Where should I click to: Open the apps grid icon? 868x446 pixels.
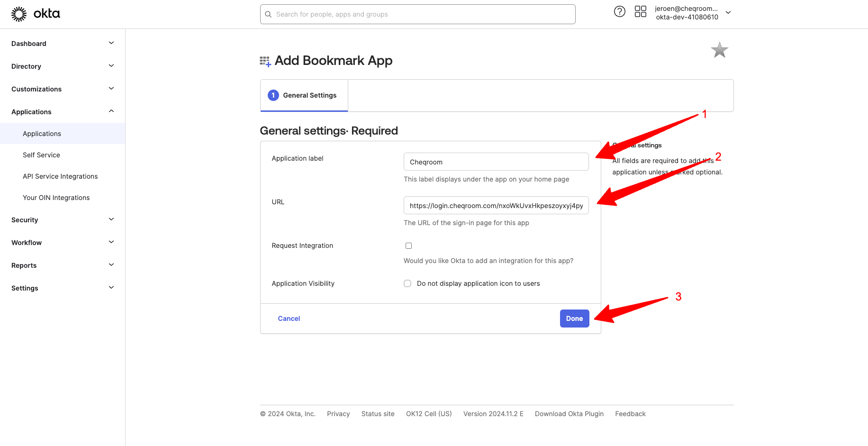point(640,12)
